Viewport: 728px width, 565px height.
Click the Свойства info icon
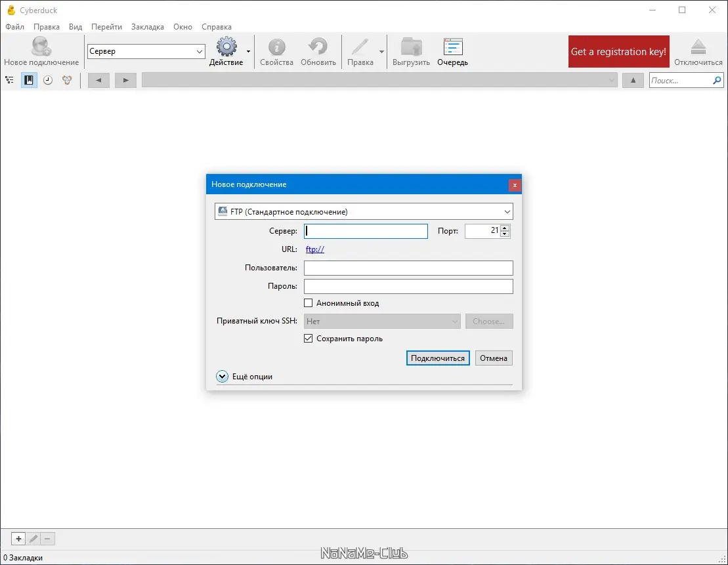[x=277, y=47]
